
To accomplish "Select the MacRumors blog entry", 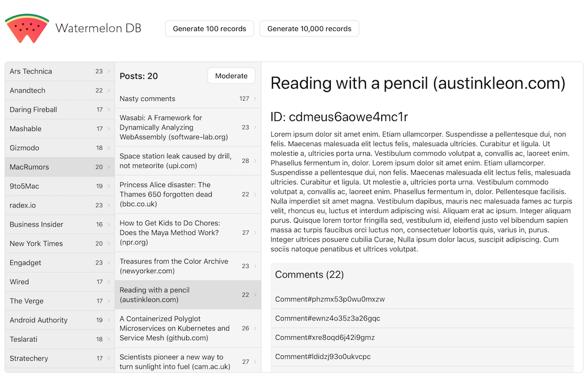I will coord(29,167).
